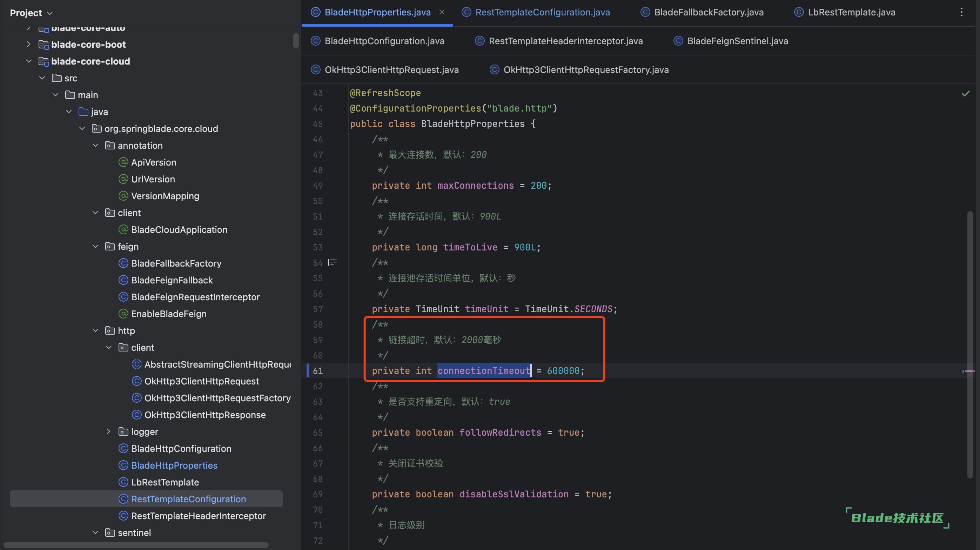Click the disableSslValidation field name

tap(514, 494)
